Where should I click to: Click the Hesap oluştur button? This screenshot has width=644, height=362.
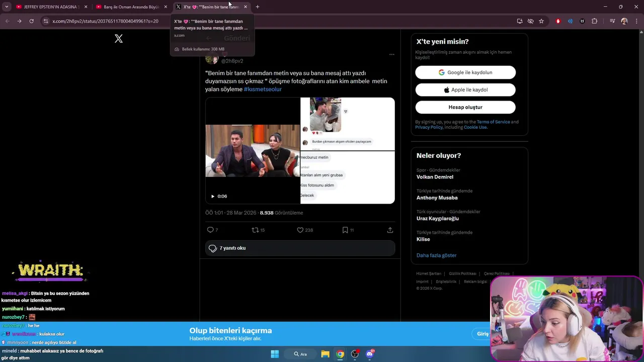(x=465, y=107)
